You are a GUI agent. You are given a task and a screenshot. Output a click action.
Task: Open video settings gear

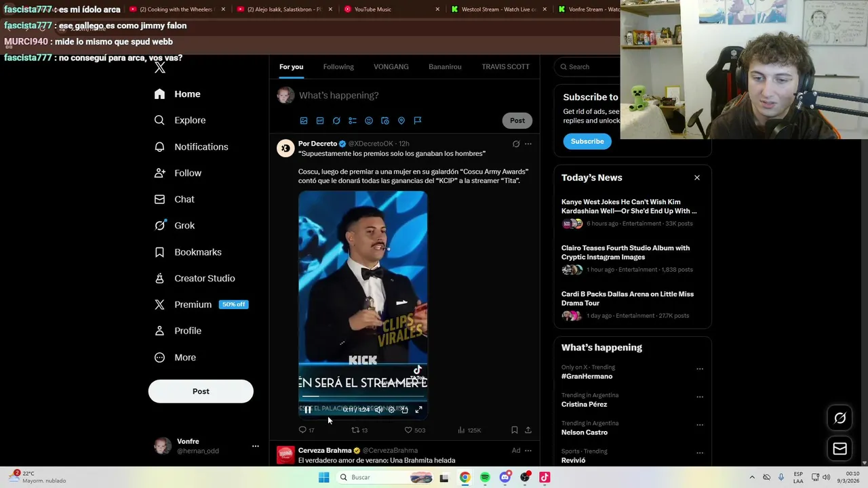tap(391, 409)
